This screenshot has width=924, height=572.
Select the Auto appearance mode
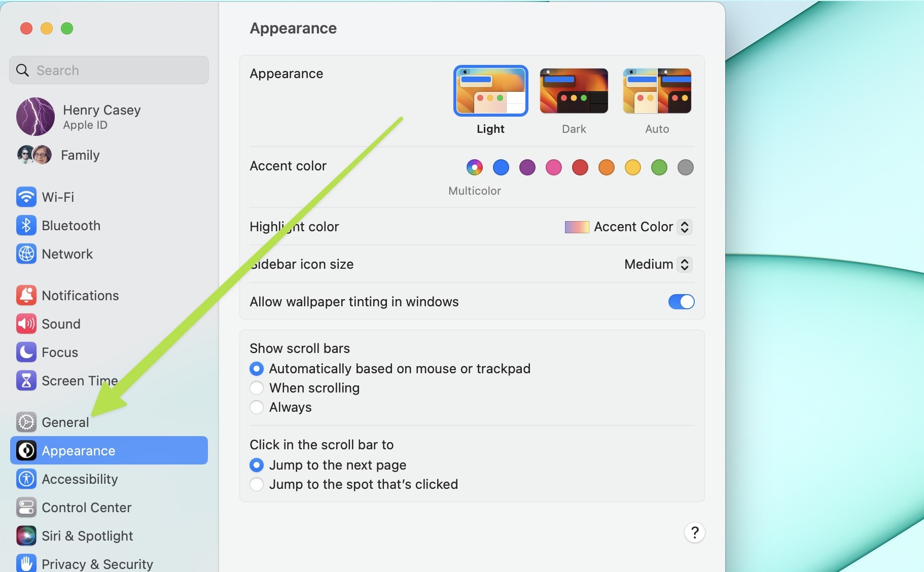(x=657, y=91)
